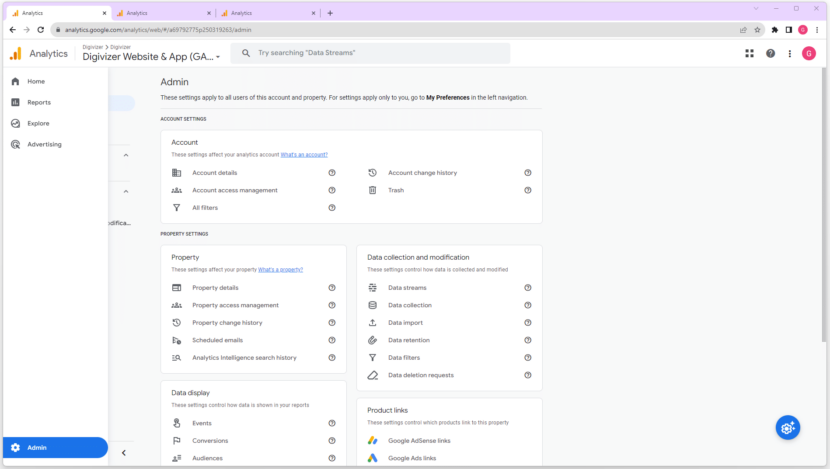Open Google Ads links

[x=412, y=458]
